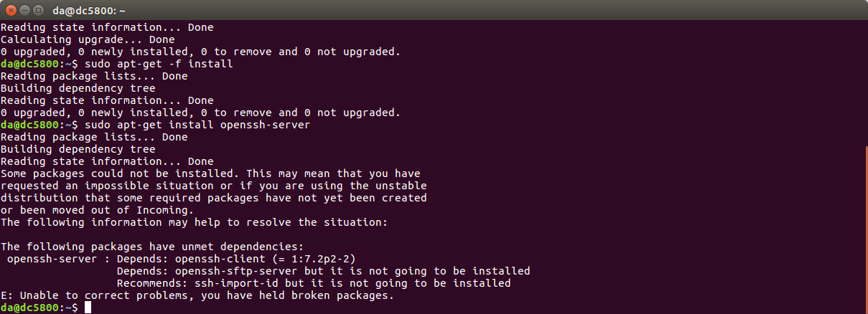Click the block cursor at the last prompt
This screenshot has height=314, width=868.
pyautogui.click(x=88, y=308)
